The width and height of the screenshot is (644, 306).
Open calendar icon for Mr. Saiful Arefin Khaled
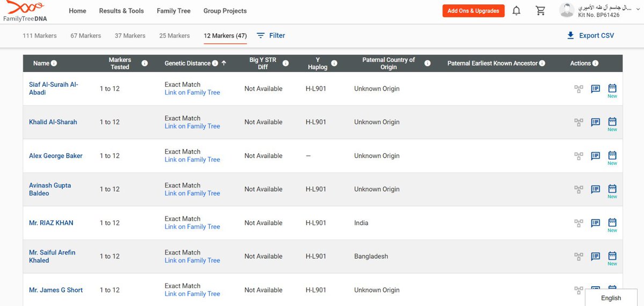612,256
